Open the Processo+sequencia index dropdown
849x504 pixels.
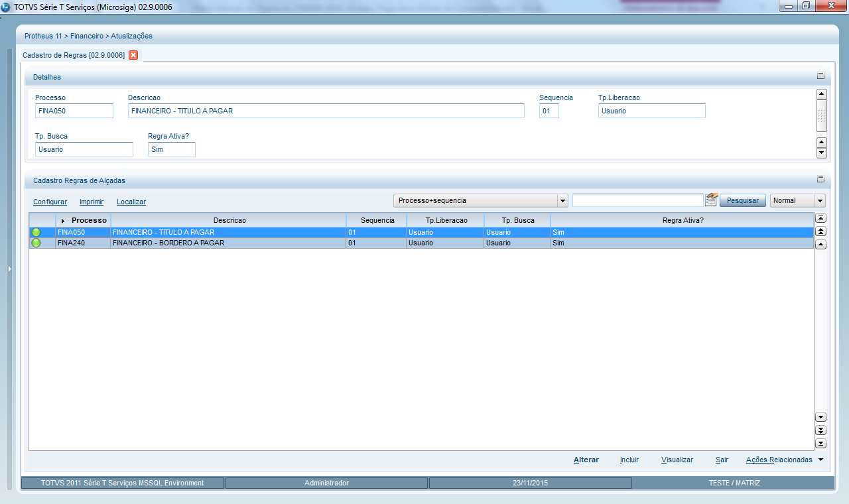point(562,200)
